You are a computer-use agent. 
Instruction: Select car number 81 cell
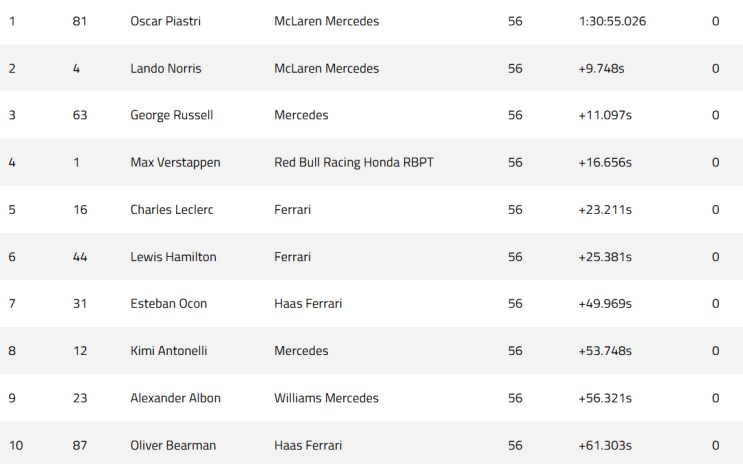coord(80,21)
